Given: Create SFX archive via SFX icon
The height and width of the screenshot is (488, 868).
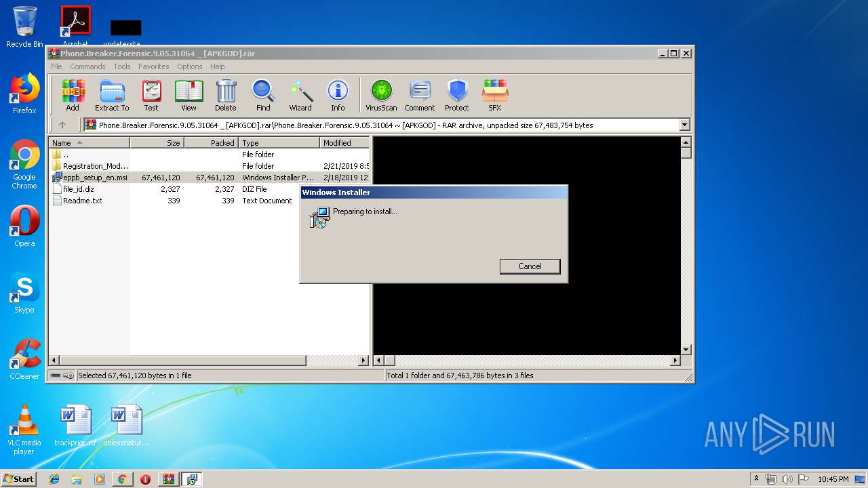Looking at the screenshot, I should click(495, 95).
